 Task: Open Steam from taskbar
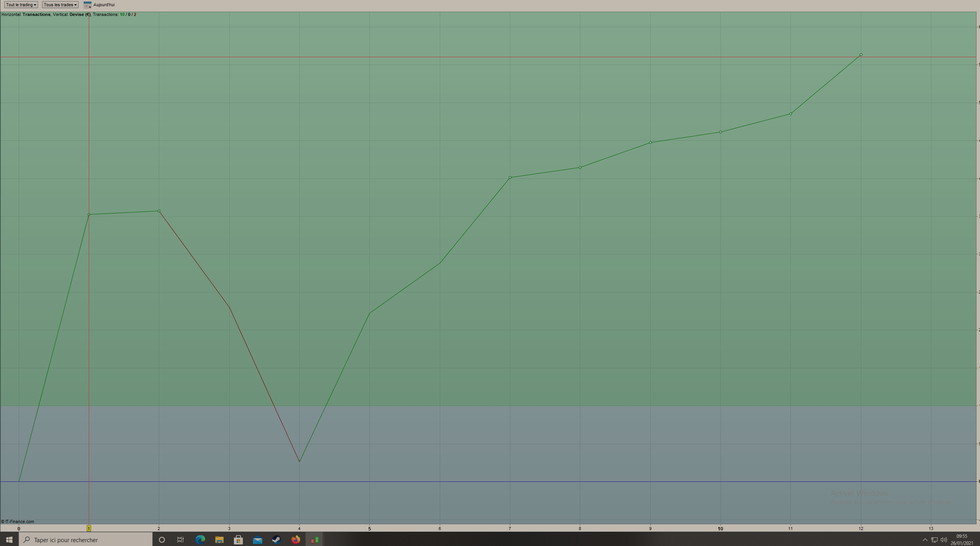276,540
